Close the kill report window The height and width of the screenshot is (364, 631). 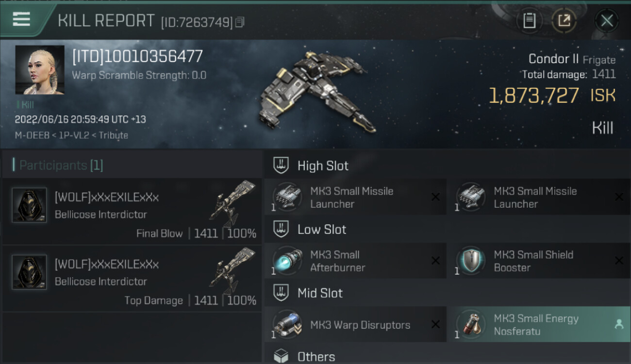607,20
